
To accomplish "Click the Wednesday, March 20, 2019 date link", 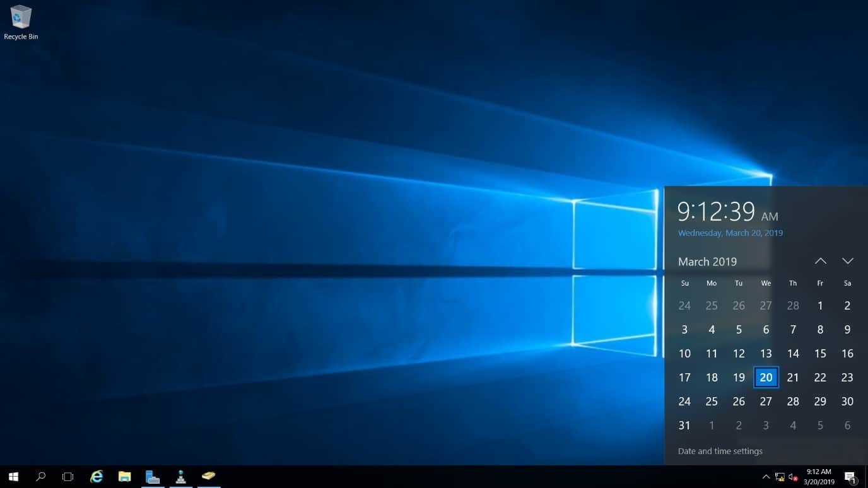I will click(x=730, y=233).
